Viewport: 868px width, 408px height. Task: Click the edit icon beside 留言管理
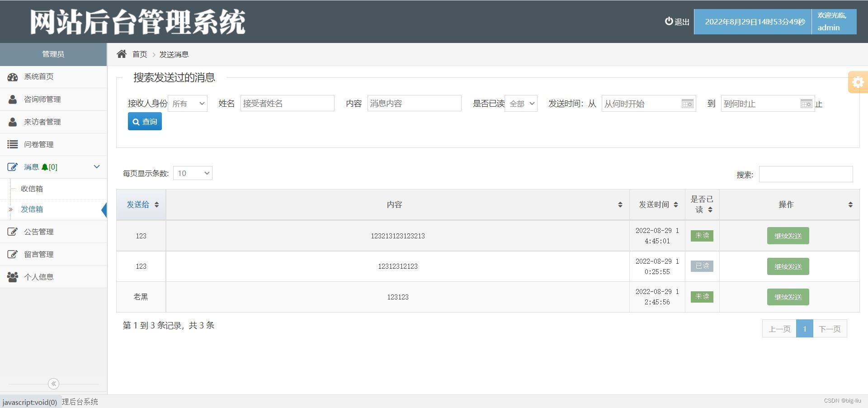(x=13, y=254)
